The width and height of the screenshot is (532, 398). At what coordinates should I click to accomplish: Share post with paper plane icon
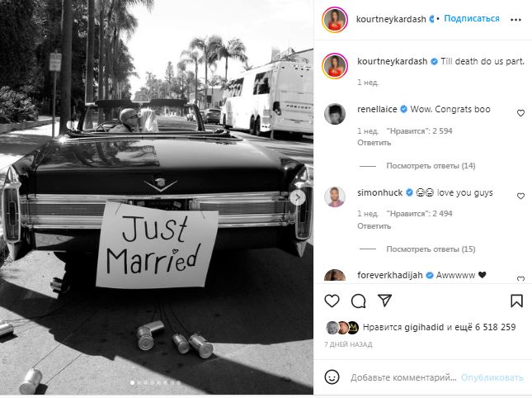tap(384, 301)
